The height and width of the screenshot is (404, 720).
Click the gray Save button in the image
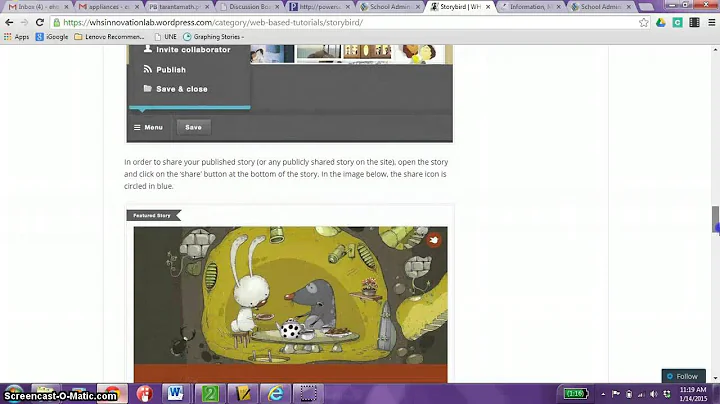pos(193,127)
